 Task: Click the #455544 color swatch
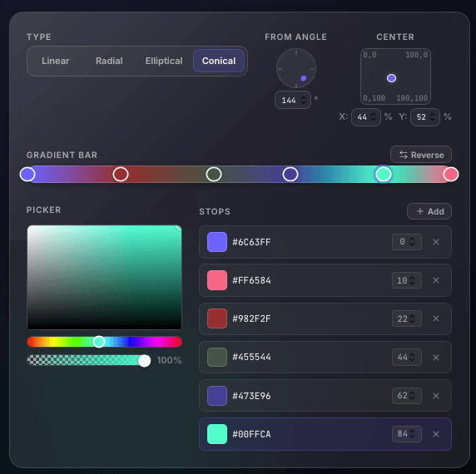(217, 358)
